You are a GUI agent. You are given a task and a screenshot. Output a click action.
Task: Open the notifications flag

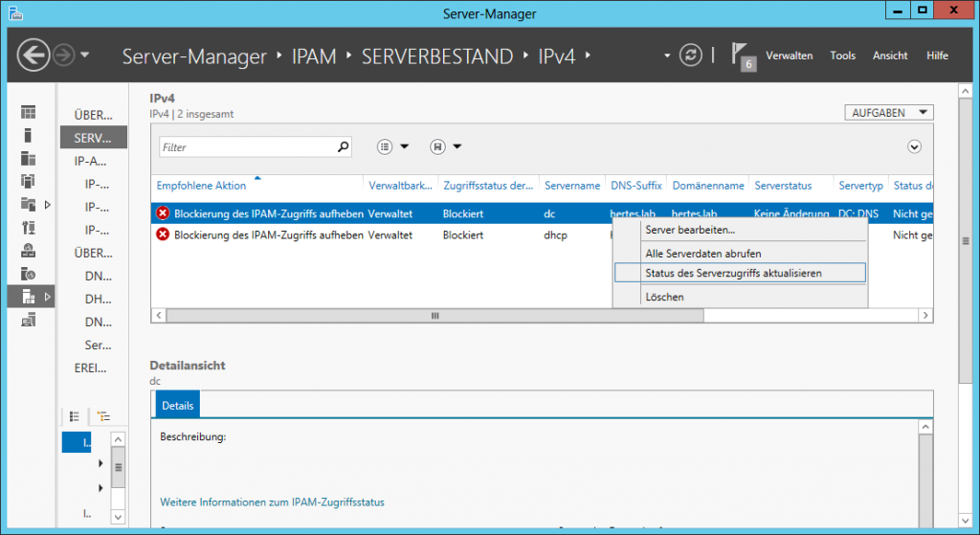pos(742,55)
